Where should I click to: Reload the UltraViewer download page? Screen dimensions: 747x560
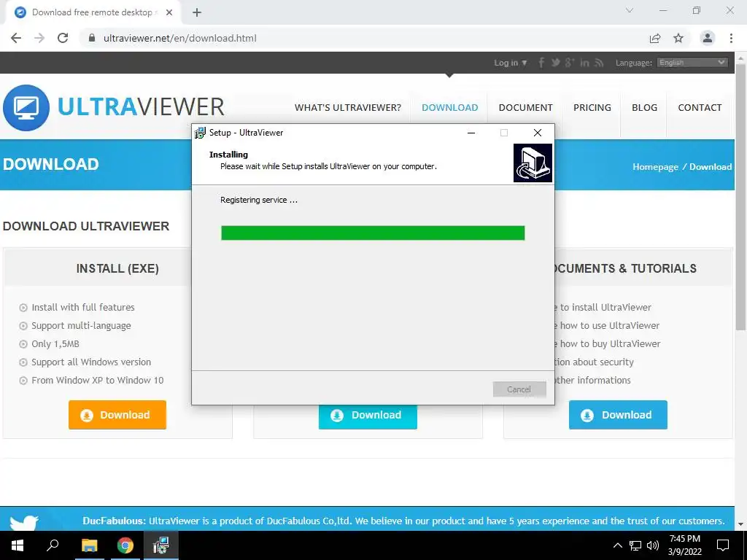click(63, 38)
